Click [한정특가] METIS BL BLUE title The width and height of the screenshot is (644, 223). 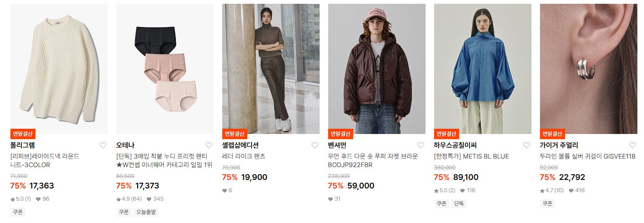click(471, 156)
